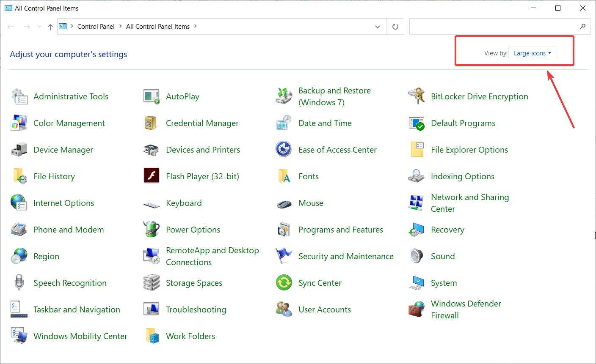Open the Device Manager icon
Screen dimensions: 596x364
[19, 150]
